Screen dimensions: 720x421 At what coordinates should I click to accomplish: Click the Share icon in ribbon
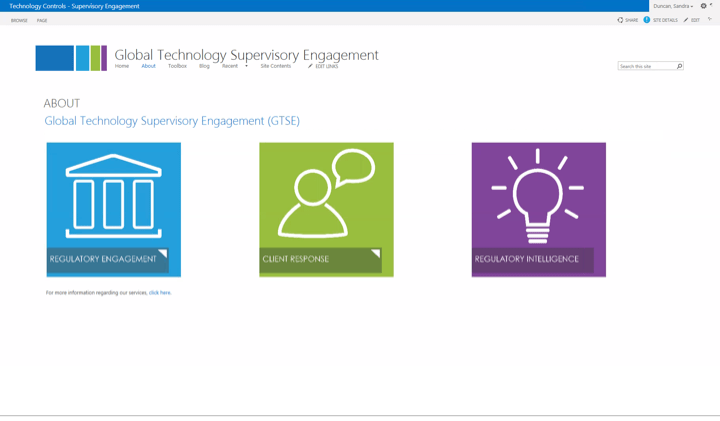620,20
